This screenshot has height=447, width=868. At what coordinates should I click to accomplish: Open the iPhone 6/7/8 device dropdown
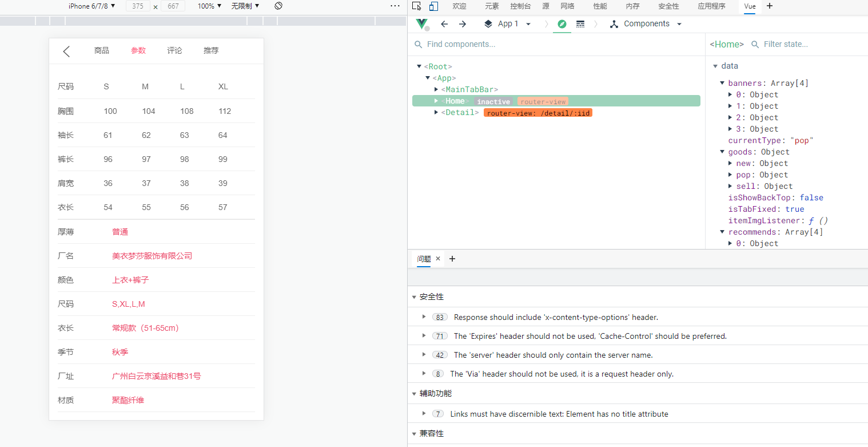(91, 6)
